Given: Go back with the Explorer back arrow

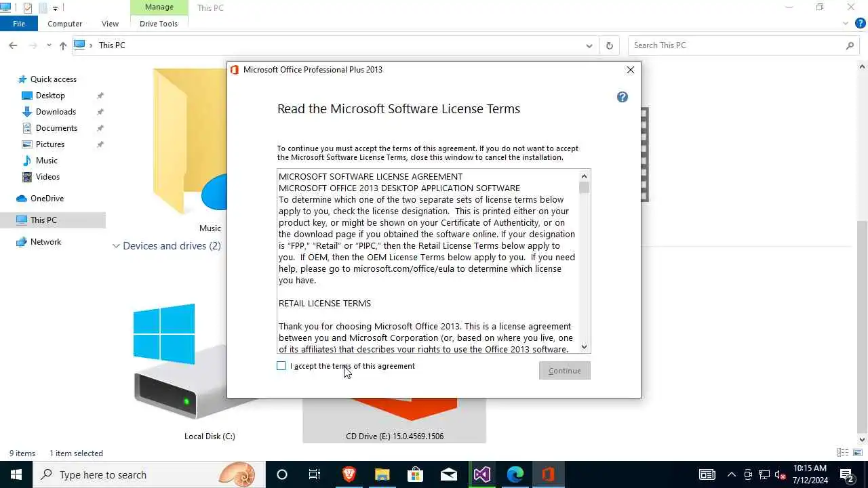Looking at the screenshot, I should [x=13, y=45].
